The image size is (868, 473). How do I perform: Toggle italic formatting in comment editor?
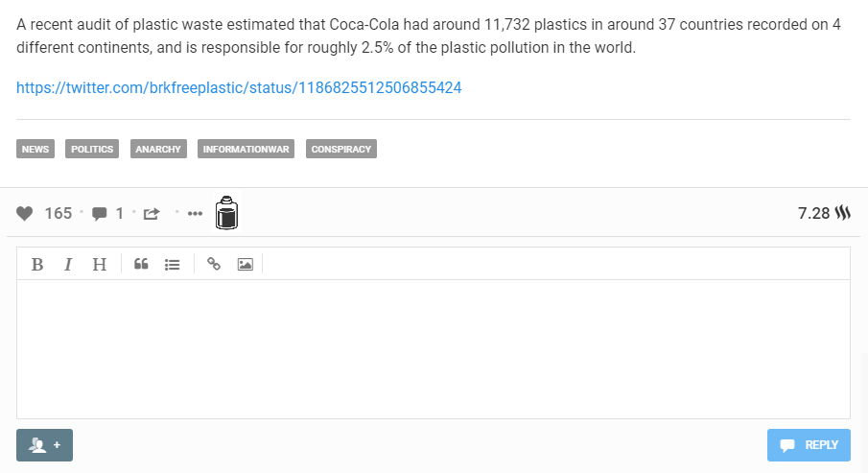tap(68, 265)
